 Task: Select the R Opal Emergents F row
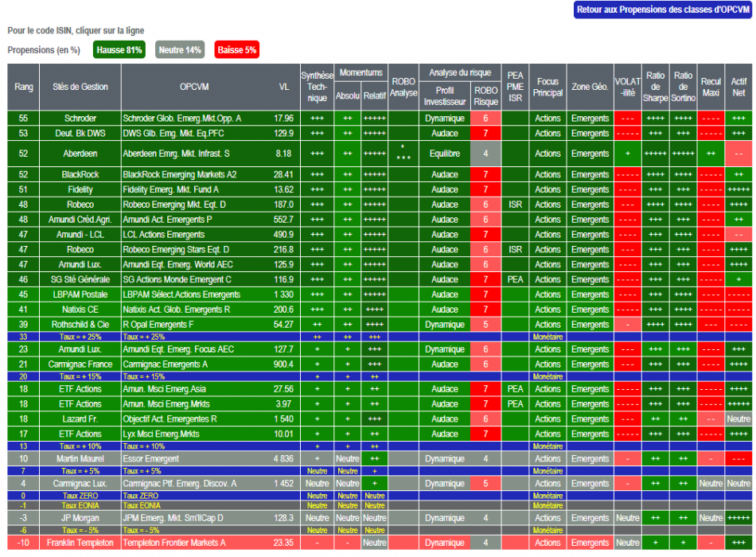pos(380,324)
